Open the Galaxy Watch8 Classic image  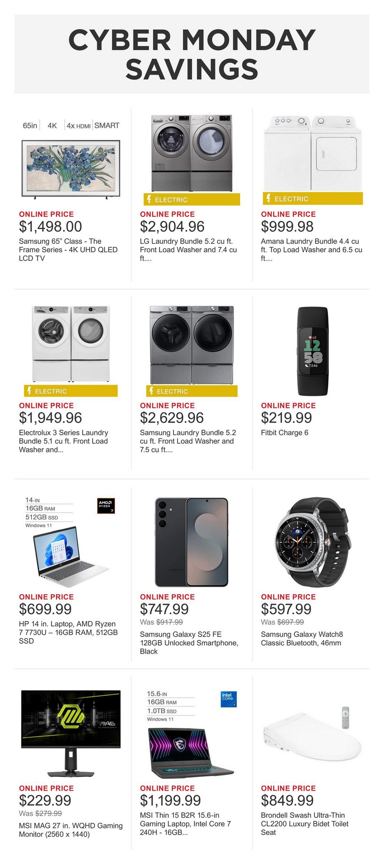[312, 542]
